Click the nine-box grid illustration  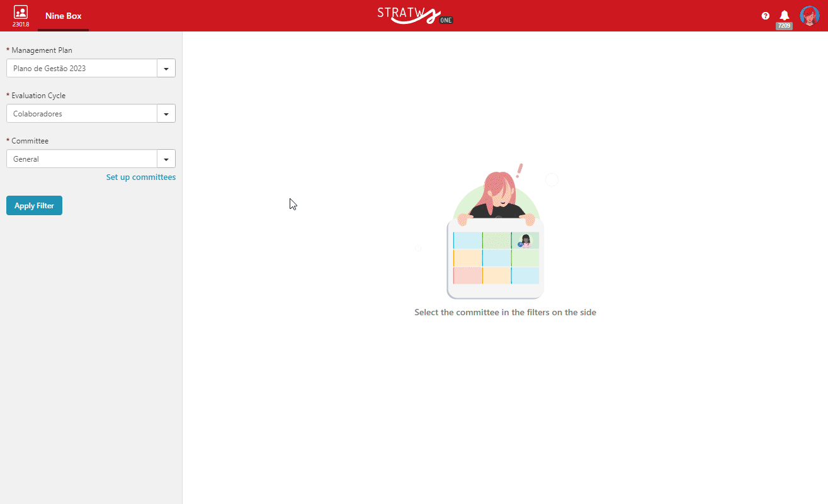click(x=496, y=259)
